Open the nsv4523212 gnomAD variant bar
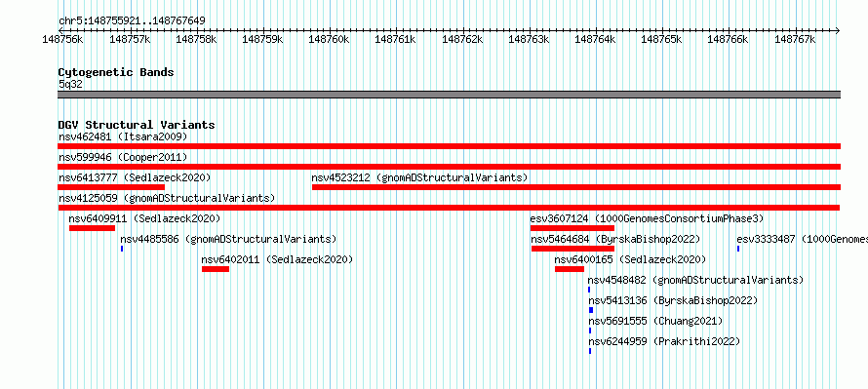This screenshot has width=868, height=389. click(x=576, y=187)
